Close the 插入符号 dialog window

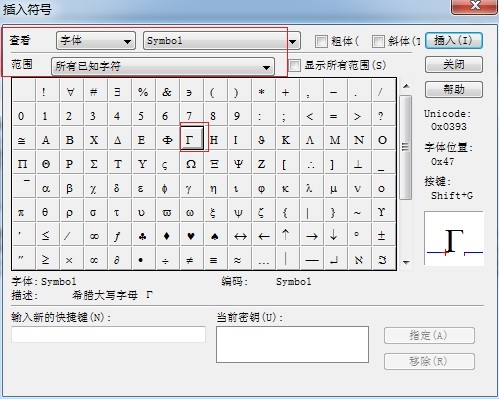[475, 6]
